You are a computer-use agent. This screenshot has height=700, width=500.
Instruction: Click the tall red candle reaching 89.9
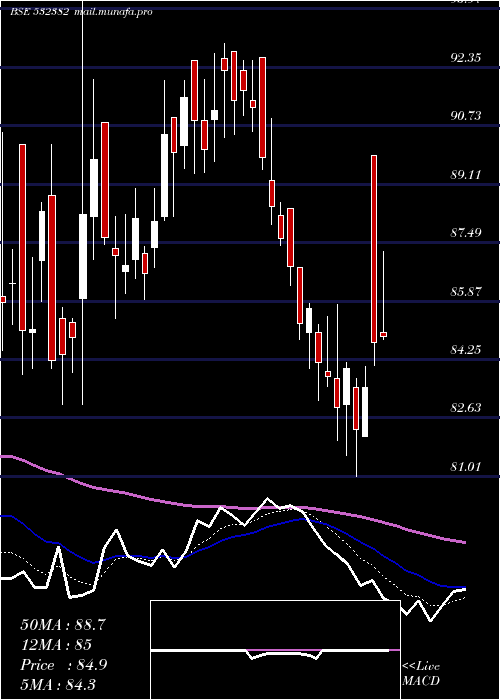374,249
